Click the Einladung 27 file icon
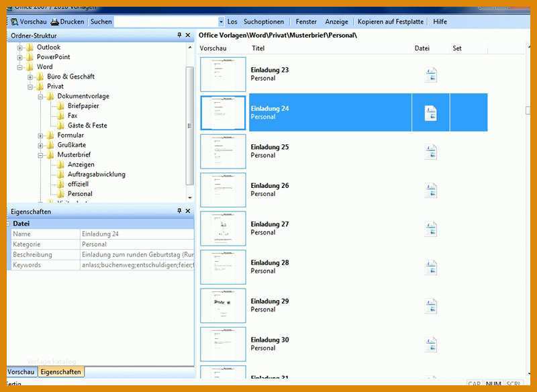537x392 pixels. coord(431,229)
